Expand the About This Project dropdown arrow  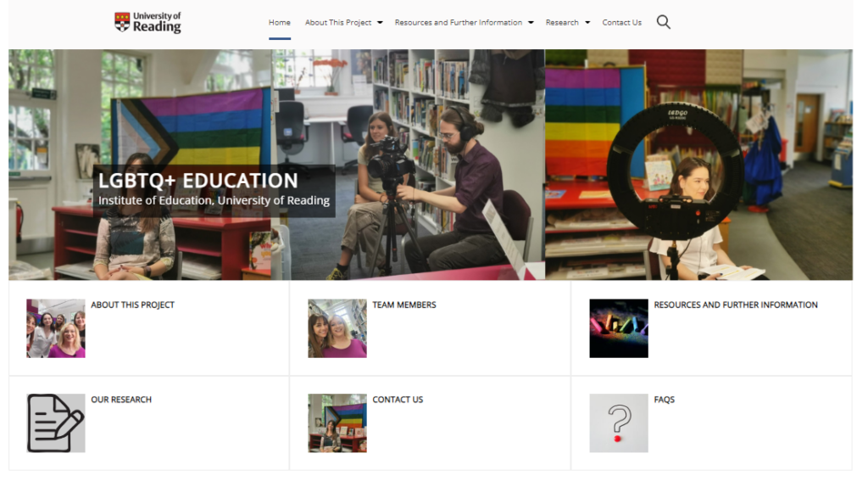point(380,23)
